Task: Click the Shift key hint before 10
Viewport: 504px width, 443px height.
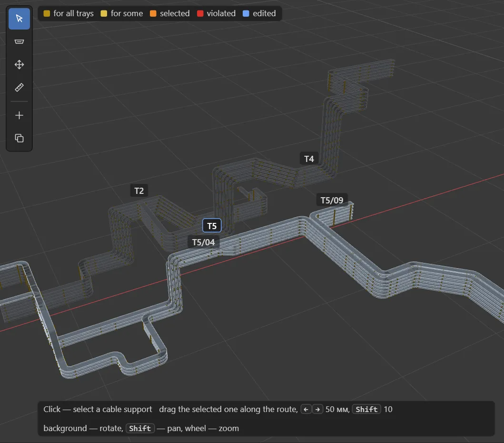Action: point(366,409)
